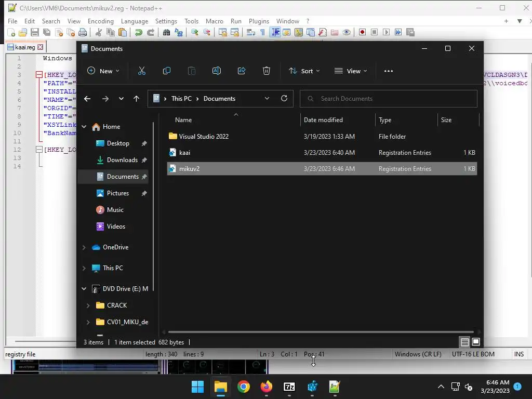Click the Save All icon in Notepad++

click(x=46, y=32)
